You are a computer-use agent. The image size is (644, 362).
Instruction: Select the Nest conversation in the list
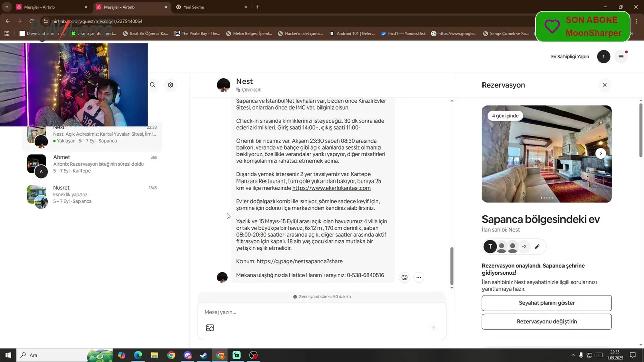coord(92,136)
